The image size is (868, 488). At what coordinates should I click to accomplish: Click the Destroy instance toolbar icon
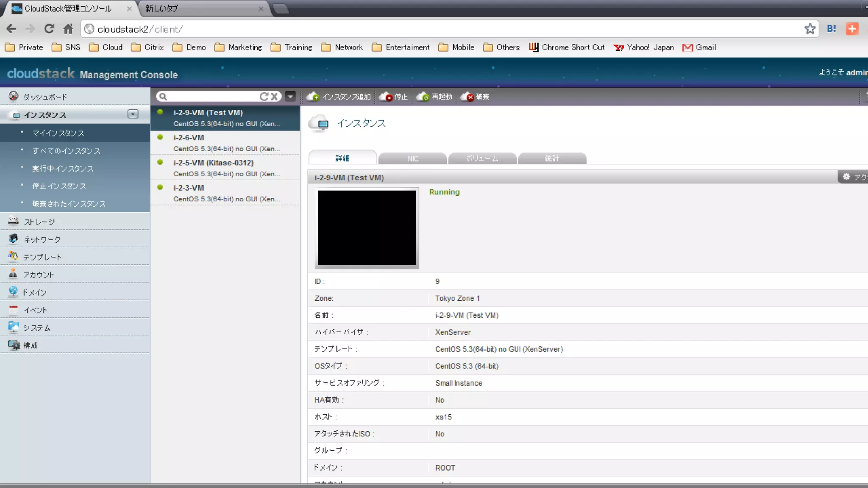(467, 97)
